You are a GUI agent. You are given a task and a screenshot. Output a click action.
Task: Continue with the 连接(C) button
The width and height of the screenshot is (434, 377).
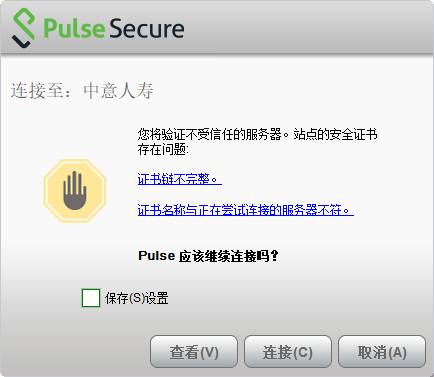(x=288, y=352)
